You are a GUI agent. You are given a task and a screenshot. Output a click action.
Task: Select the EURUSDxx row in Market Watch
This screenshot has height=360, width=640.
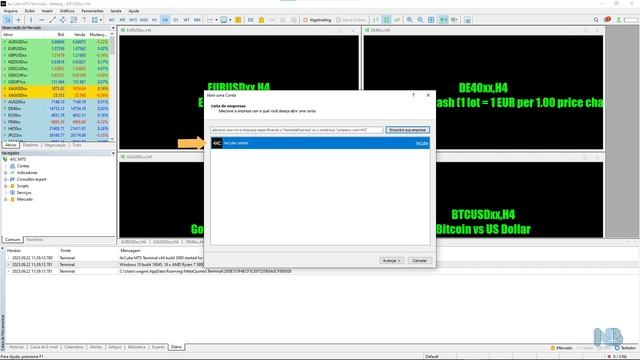tap(56, 49)
